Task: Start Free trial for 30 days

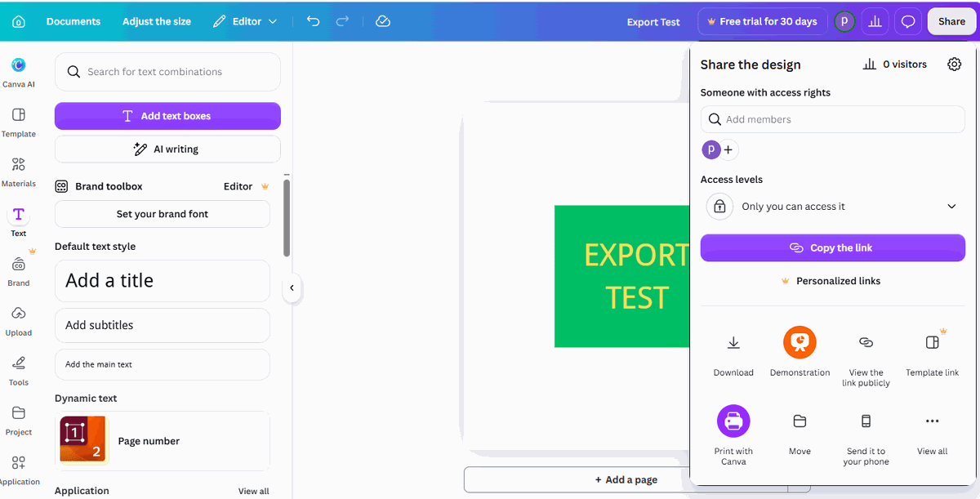Action: (x=762, y=22)
